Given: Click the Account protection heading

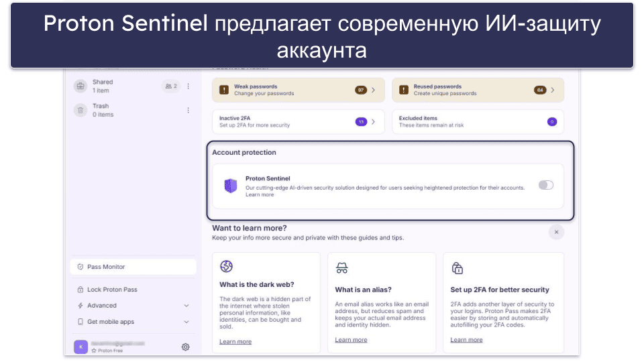Looking at the screenshot, I should [244, 152].
